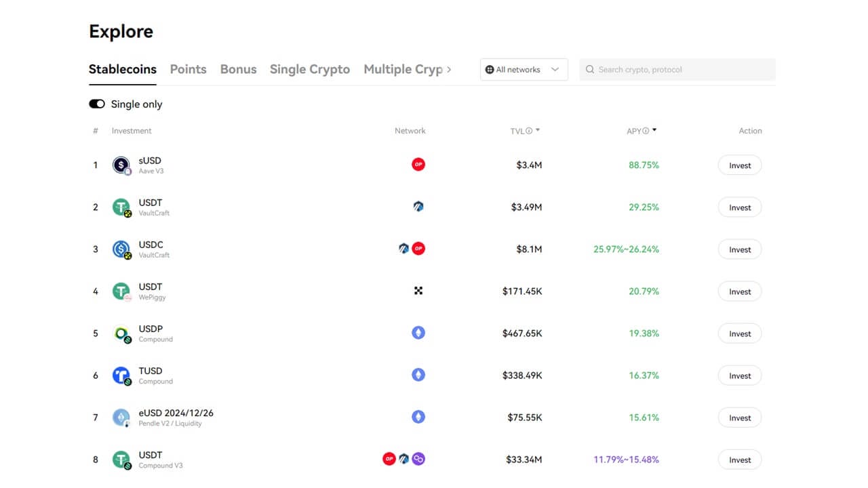Screen dimensions: 868x488
Task: Click the Ethereum network icon in eUSD row
Action: click(418, 417)
